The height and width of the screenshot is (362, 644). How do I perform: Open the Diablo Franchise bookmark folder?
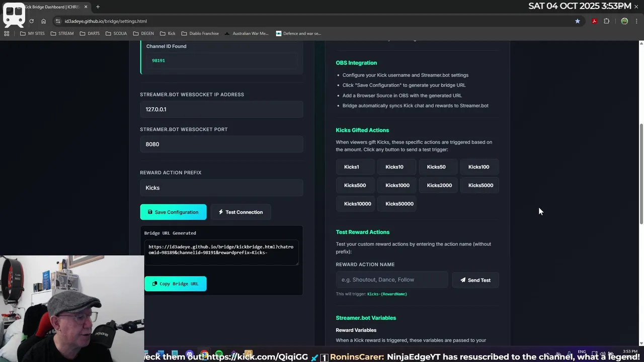(x=200, y=34)
